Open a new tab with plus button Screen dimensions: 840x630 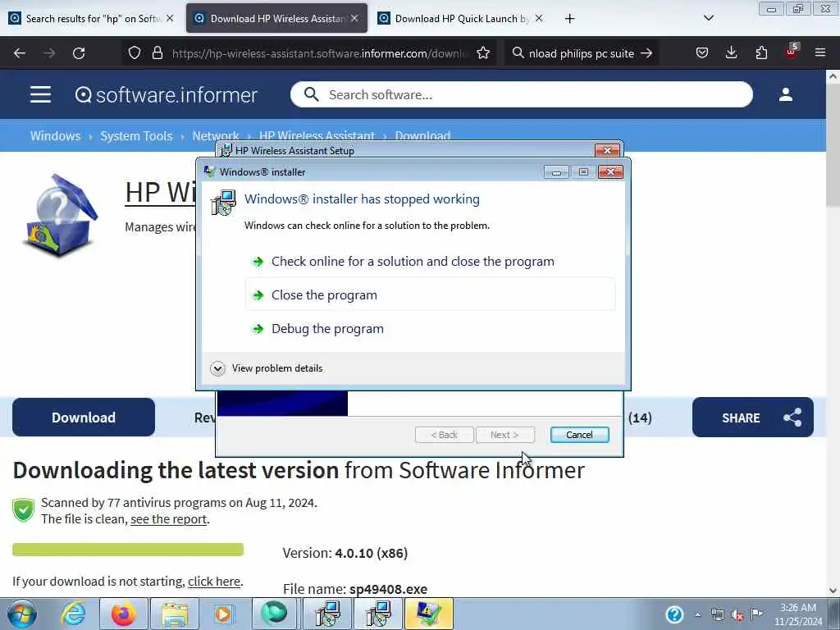pos(569,18)
